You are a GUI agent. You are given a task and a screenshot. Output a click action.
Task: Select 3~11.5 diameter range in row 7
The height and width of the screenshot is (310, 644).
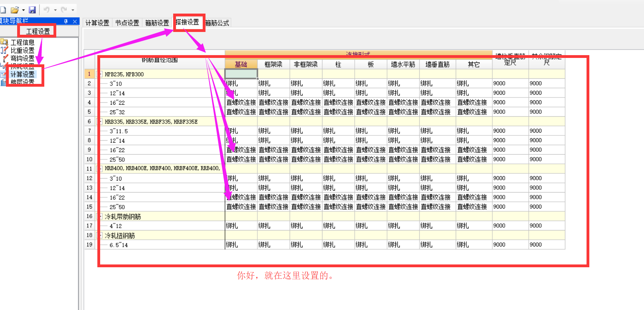tap(119, 131)
